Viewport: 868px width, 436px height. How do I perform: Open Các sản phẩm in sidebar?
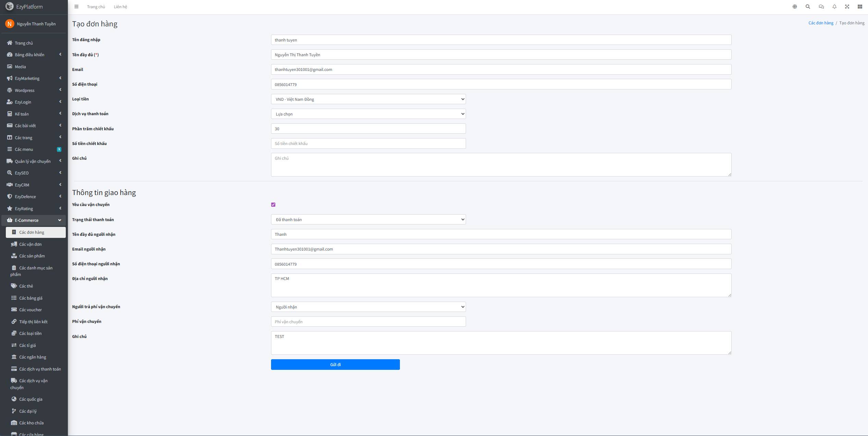point(32,256)
